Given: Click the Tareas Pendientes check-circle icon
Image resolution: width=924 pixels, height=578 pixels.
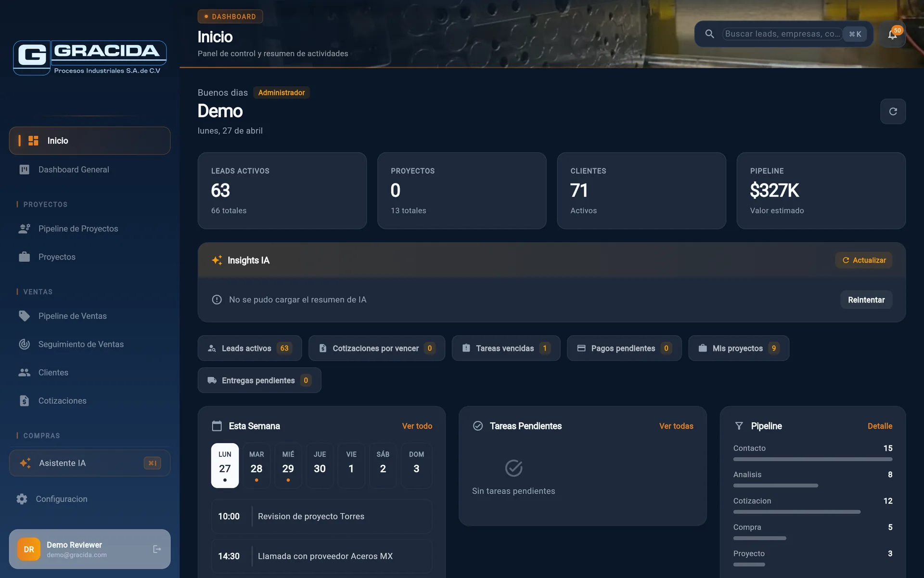Looking at the screenshot, I should 478,426.
